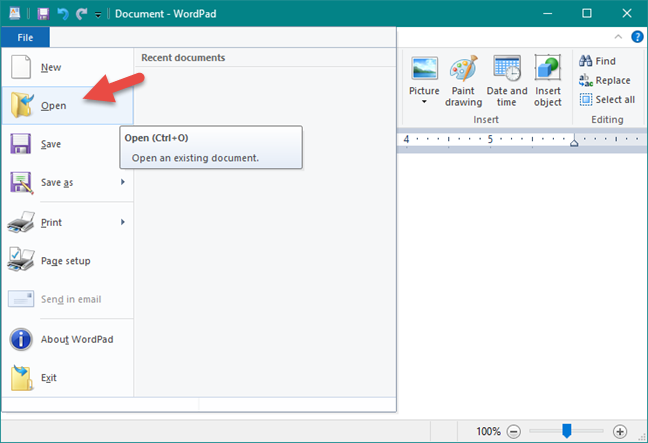Click the Recent documents heading
This screenshot has width=648, height=443.
[x=183, y=58]
